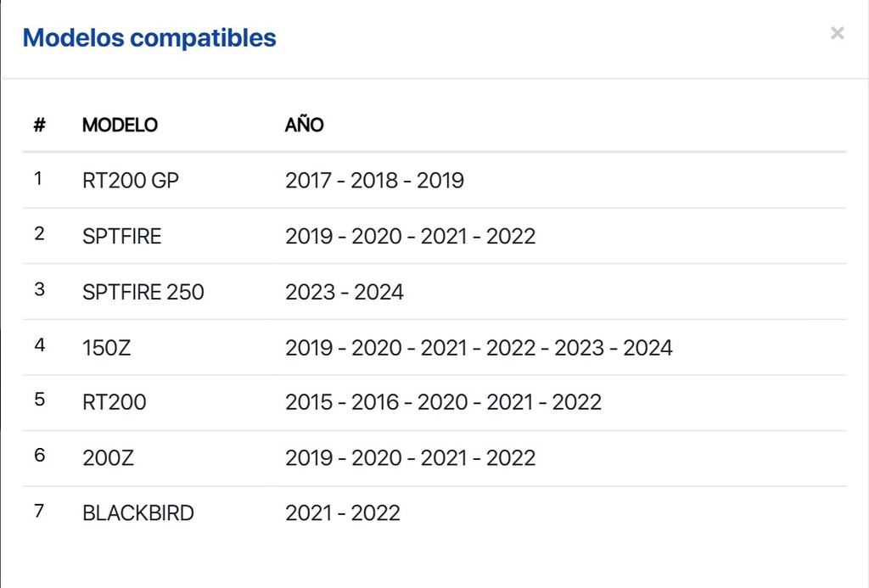Click row number 1
This screenshot has width=869, height=588.
[x=38, y=178]
